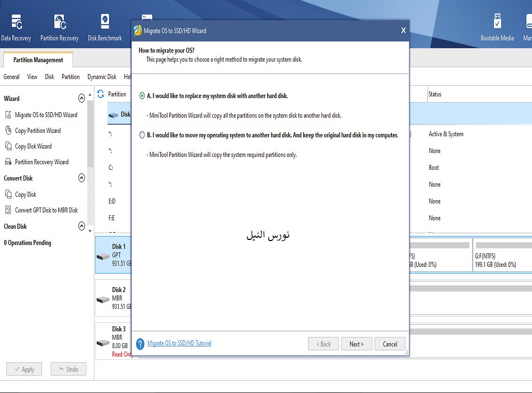532x393 pixels.
Task: Cancel the Migrate OS wizard
Action: point(390,344)
